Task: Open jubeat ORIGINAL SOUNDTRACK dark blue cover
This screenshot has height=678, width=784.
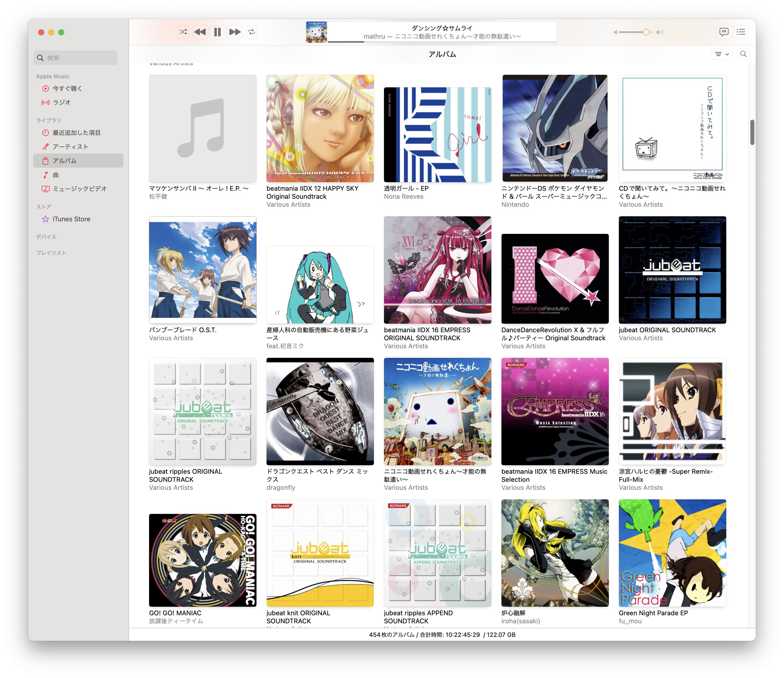Action: click(x=672, y=270)
